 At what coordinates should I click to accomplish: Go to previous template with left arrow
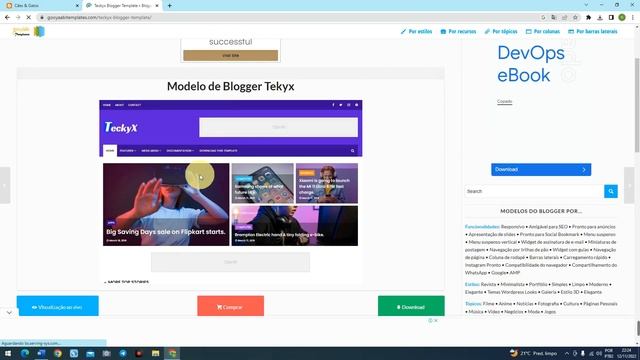click(x=5, y=185)
